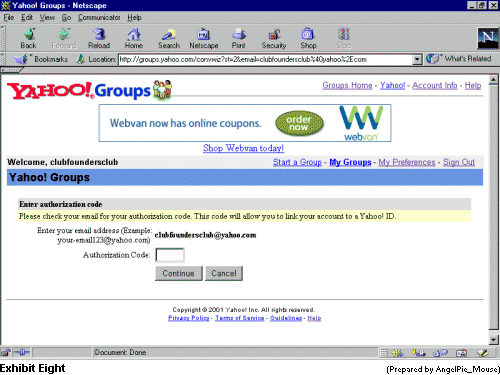Open the Netscape toolbar icon
This screenshot has height=375, width=500.
pyautogui.click(x=204, y=38)
